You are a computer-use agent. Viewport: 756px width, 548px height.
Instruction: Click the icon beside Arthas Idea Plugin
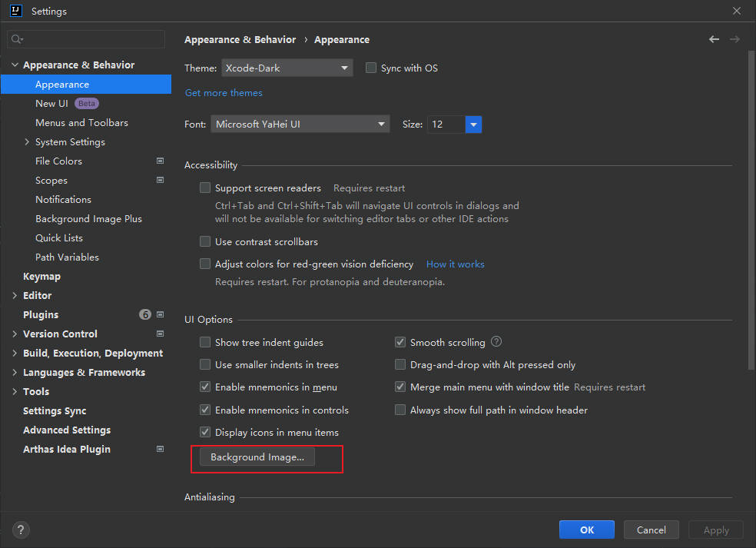point(160,449)
